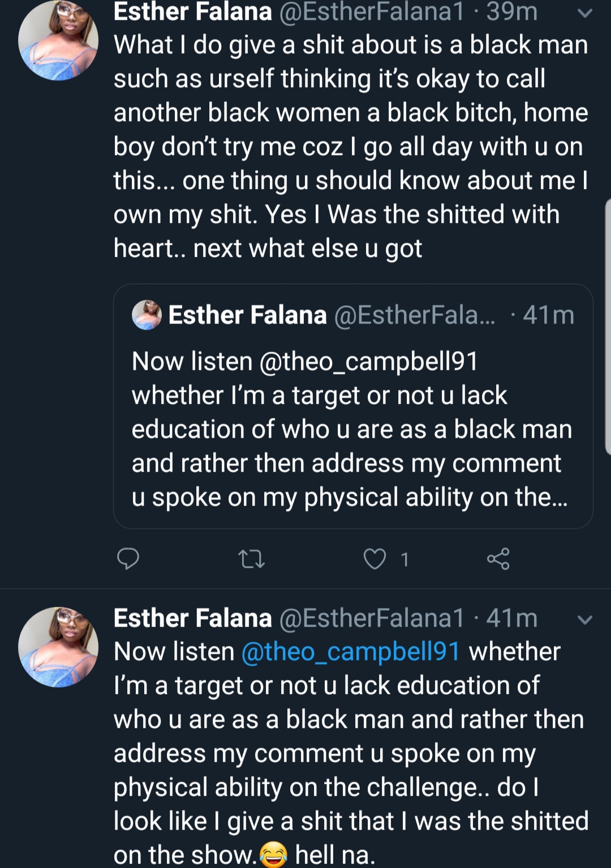Open Esther Falana's avatar on the bottom tweet
This screenshot has width=611, height=868.
pos(58,647)
